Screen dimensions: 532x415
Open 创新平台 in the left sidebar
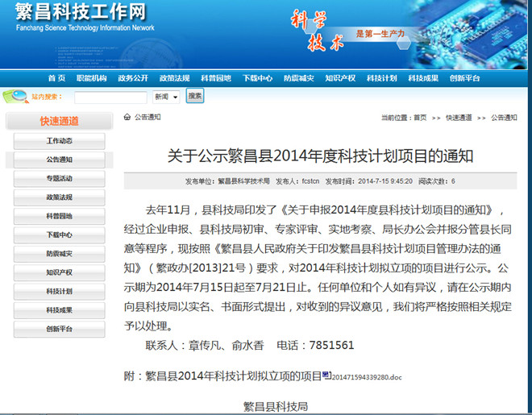(59, 329)
